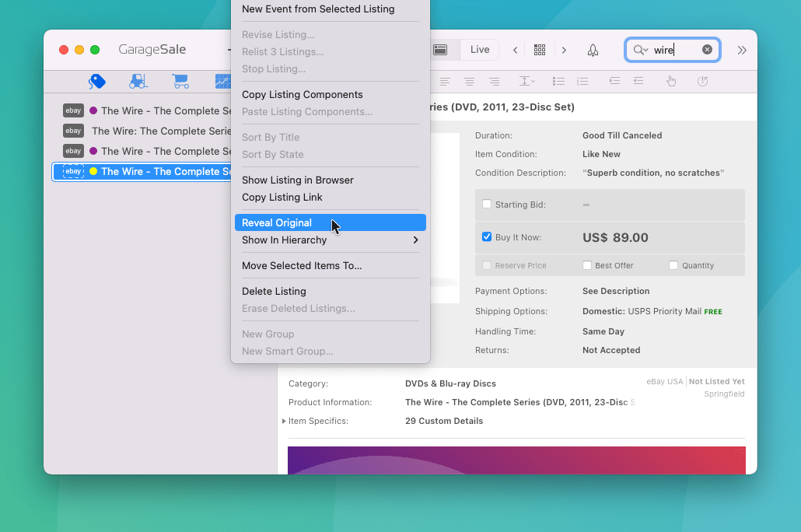Choose Reveal Original in context menu

pos(331,222)
